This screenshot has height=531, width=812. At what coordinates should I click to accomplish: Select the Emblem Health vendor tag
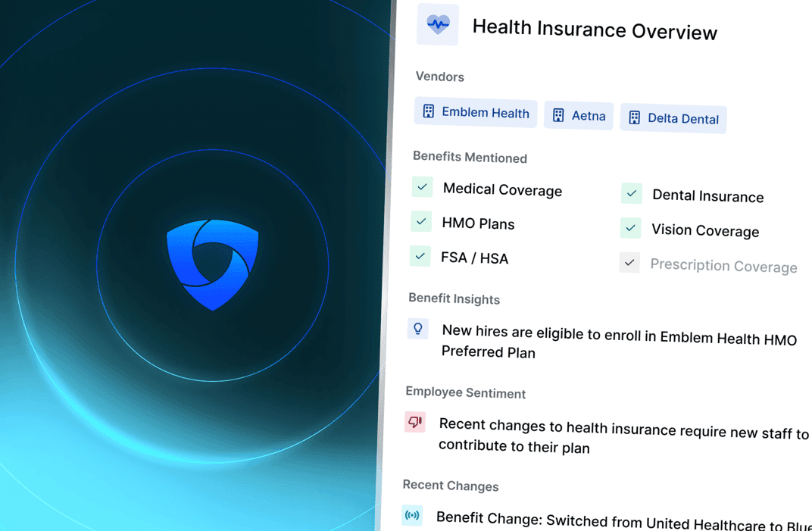476,113
